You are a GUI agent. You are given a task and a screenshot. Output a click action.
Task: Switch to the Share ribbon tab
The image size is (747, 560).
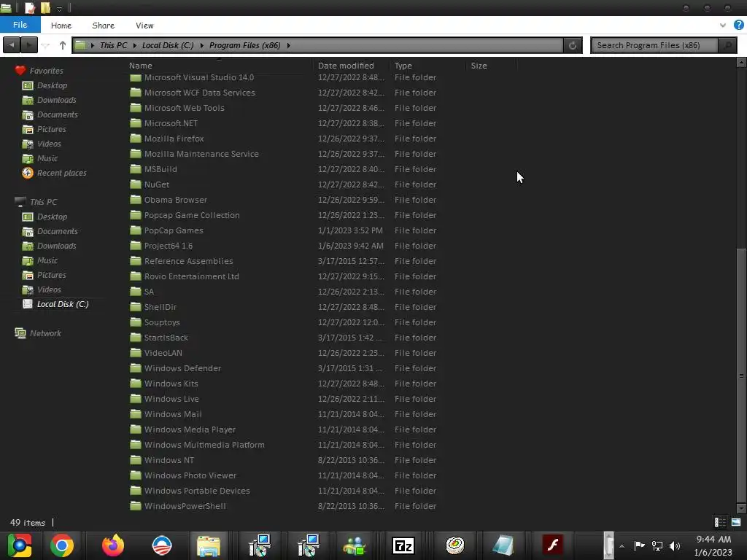tap(104, 26)
